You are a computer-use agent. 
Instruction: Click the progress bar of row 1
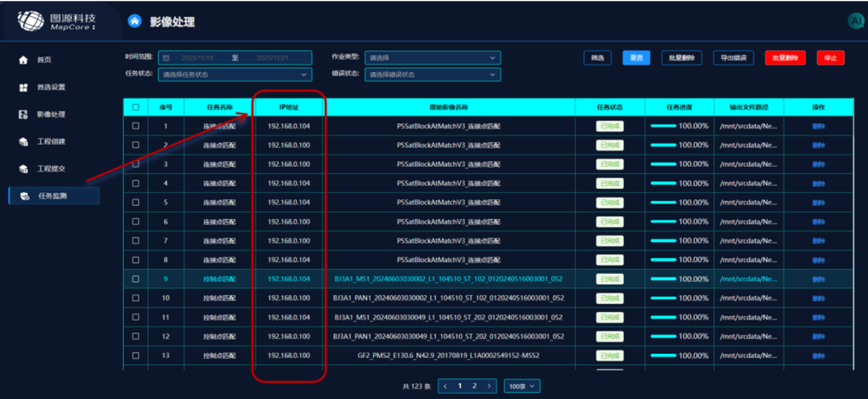click(x=663, y=126)
